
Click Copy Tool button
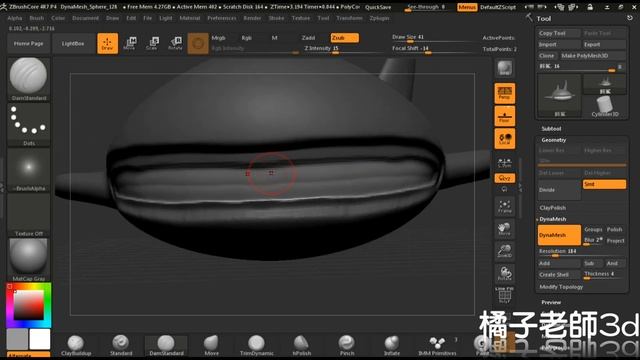click(x=559, y=33)
